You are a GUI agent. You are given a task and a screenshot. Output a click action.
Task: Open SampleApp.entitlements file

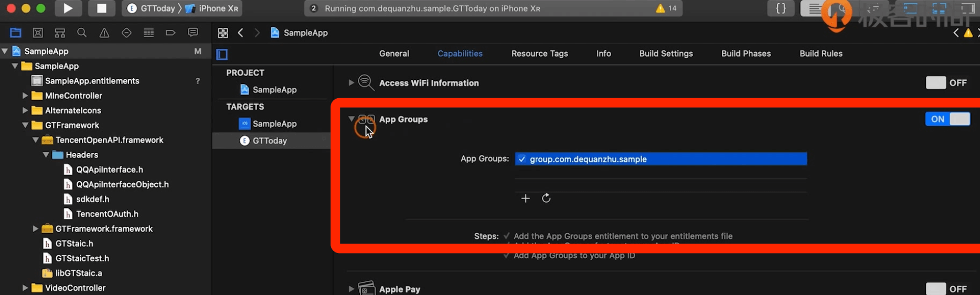point(86,81)
